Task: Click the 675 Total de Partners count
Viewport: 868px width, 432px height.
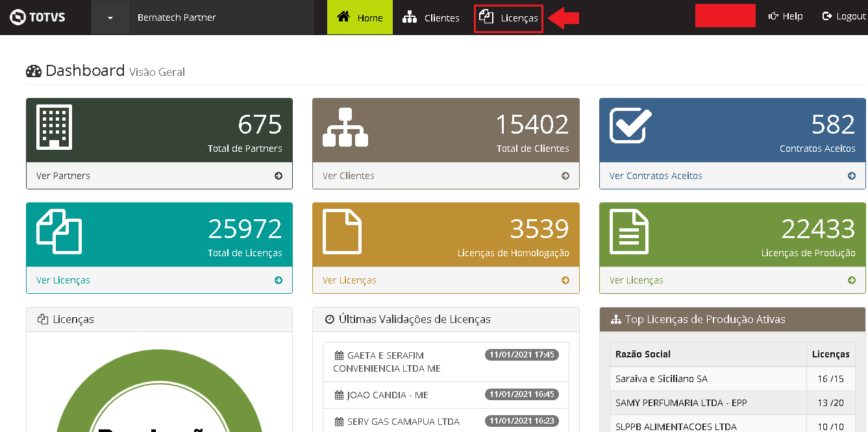Action: coord(260,124)
